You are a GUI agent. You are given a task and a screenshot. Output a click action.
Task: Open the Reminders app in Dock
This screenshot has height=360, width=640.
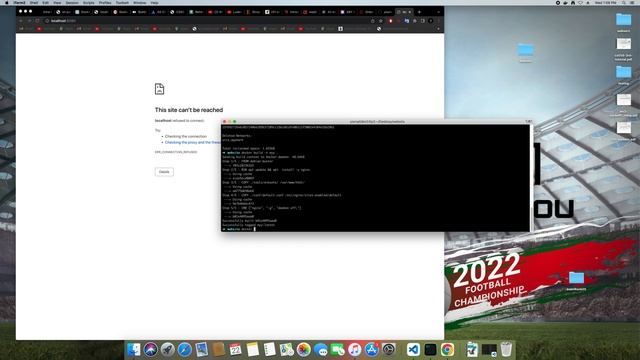tap(270, 349)
